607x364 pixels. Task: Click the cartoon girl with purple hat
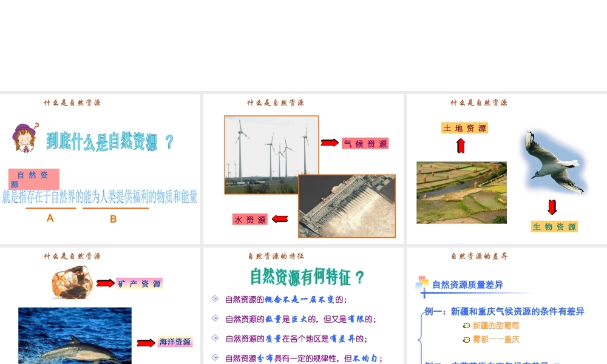coord(25,138)
